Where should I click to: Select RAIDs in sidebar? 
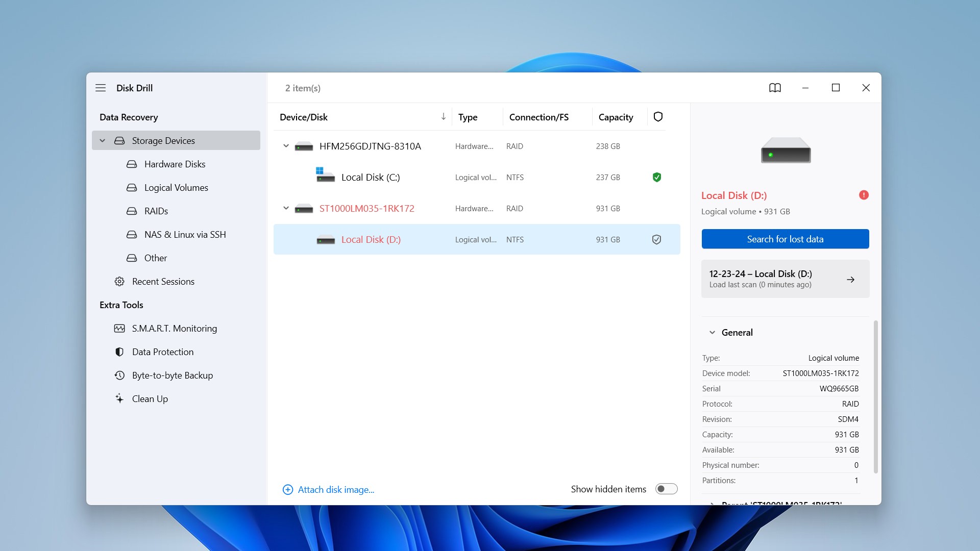coord(156,211)
